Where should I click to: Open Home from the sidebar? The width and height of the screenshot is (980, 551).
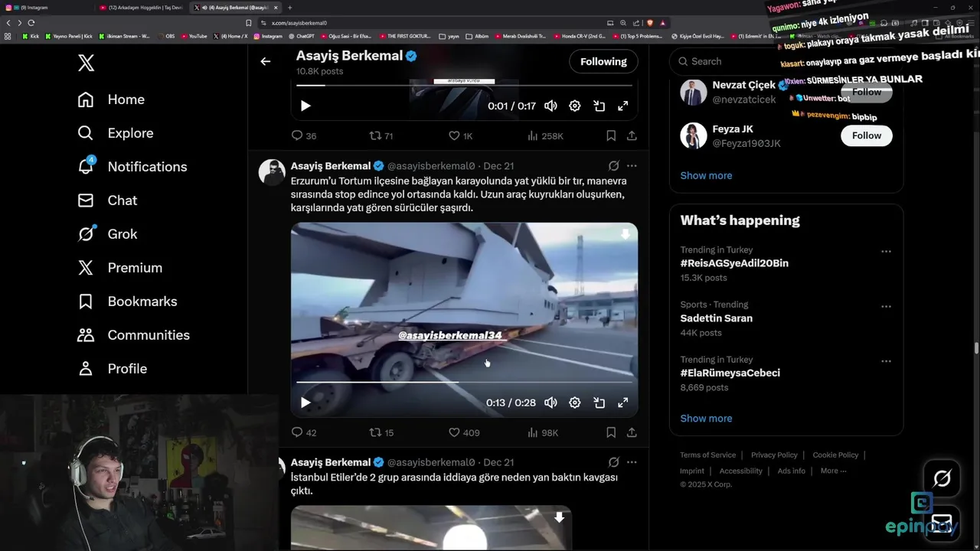(x=111, y=99)
